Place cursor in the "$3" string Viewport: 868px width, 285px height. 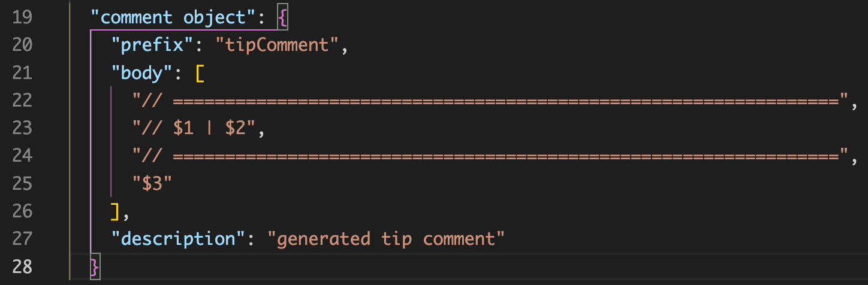click(152, 184)
